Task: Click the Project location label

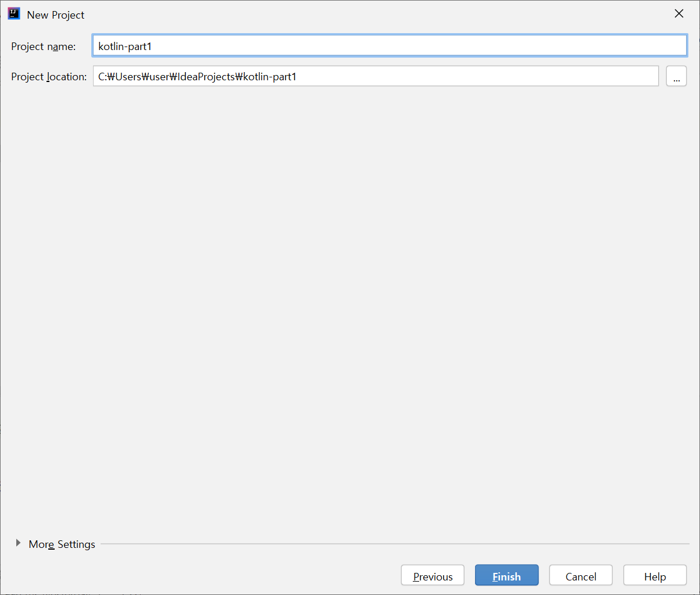Action: pos(49,77)
